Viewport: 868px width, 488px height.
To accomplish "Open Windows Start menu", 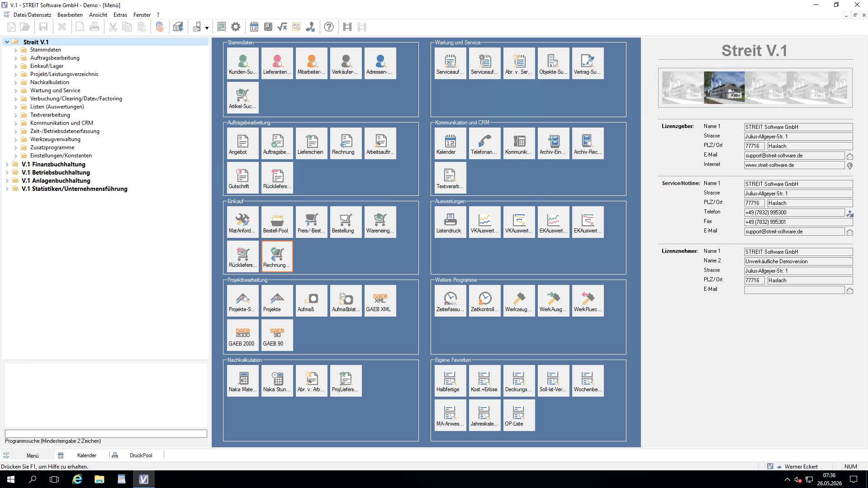I will point(11,479).
